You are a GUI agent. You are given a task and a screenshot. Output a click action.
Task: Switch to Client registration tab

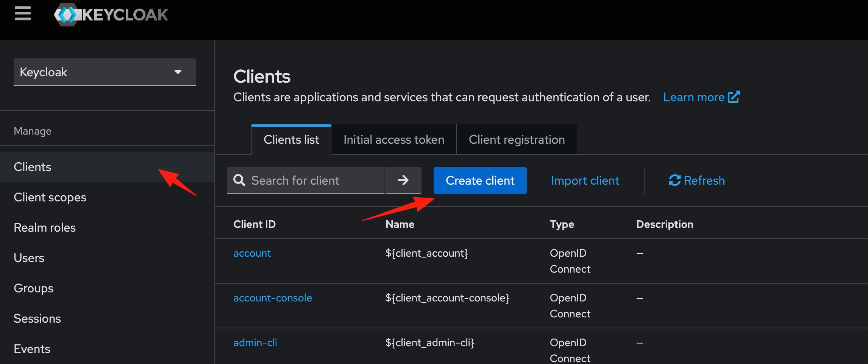click(517, 140)
